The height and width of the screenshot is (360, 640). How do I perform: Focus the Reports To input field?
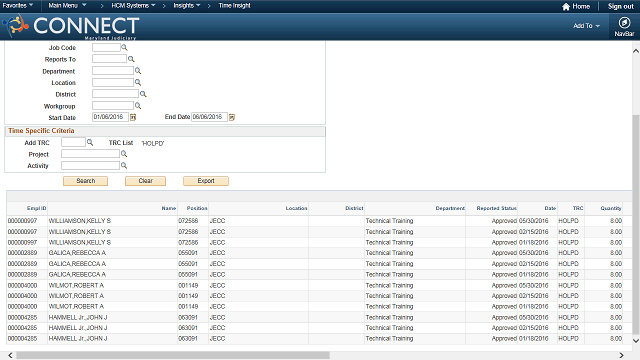[109, 59]
